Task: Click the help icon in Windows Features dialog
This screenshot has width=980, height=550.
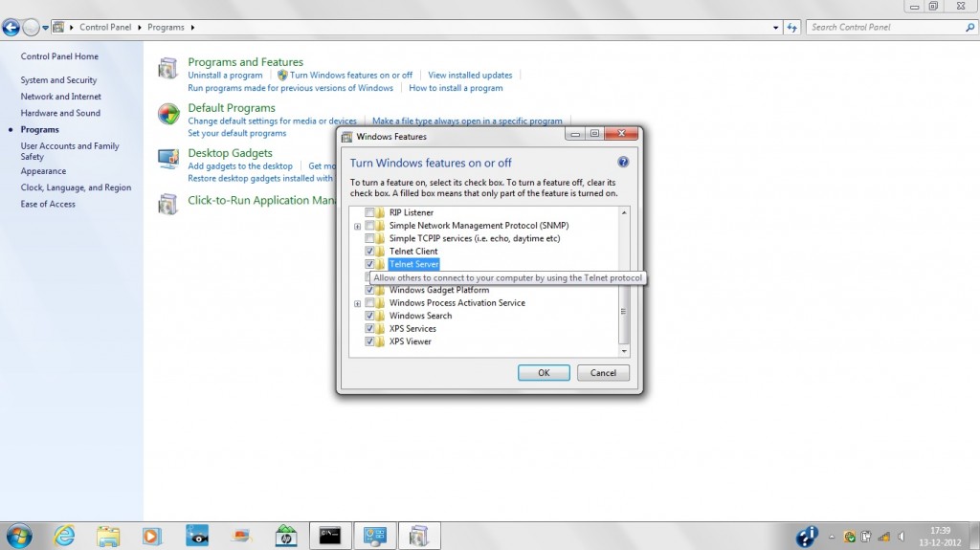Action: click(623, 163)
